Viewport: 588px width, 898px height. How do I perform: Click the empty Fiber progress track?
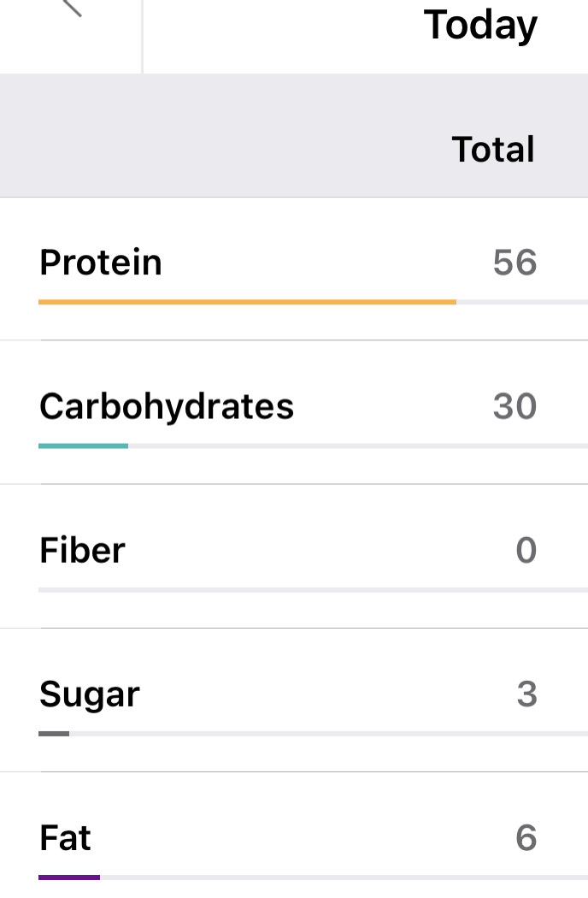coord(313,589)
